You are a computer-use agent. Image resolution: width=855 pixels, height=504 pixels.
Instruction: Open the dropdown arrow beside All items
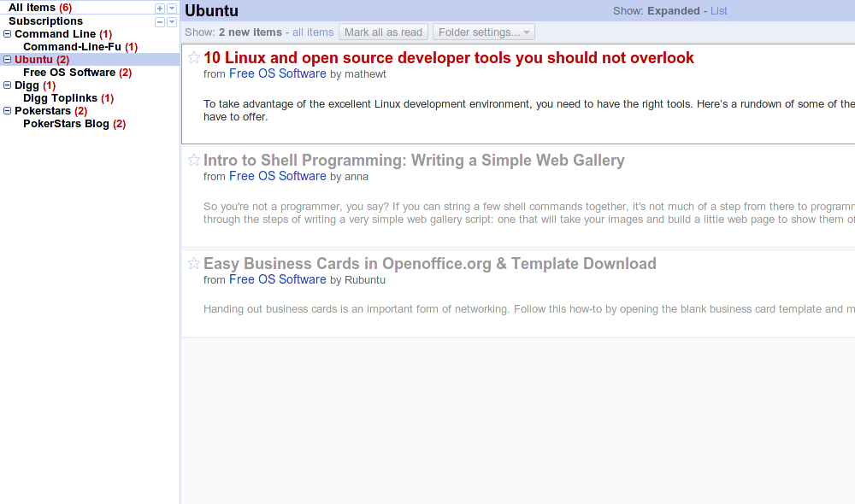click(172, 9)
